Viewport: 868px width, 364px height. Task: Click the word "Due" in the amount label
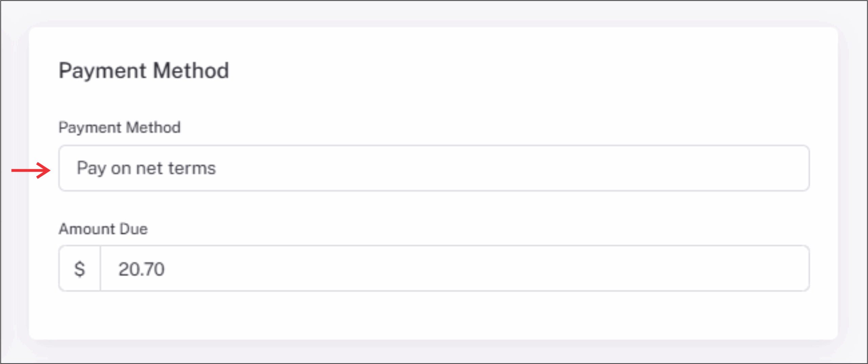coord(134,229)
